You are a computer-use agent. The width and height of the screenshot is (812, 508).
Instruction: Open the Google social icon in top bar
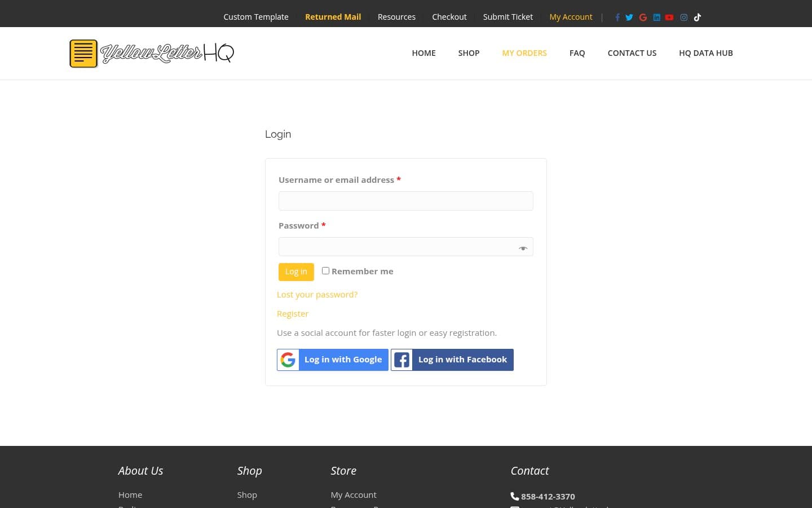pyautogui.click(x=643, y=17)
